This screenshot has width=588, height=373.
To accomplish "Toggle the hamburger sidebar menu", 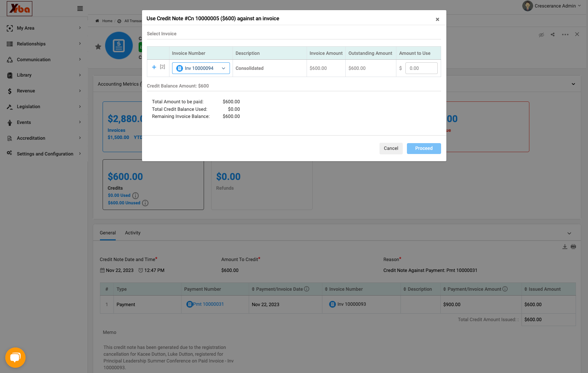I will (x=80, y=9).
